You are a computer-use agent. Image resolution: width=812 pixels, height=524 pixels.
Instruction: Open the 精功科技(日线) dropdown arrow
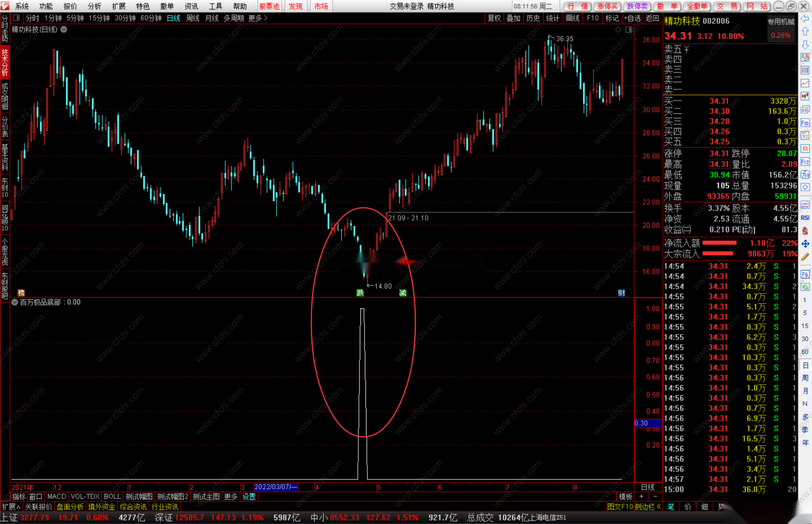(64, 30)
